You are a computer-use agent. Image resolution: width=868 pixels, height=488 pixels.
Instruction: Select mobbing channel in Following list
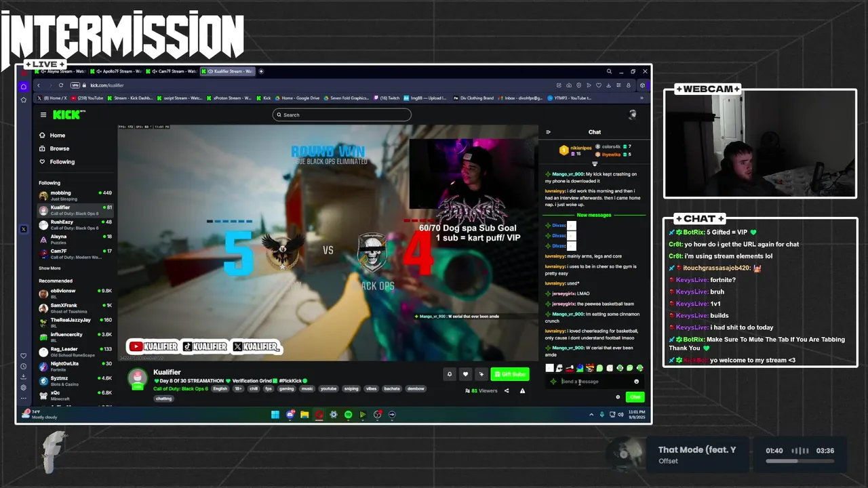coord(75,195)
